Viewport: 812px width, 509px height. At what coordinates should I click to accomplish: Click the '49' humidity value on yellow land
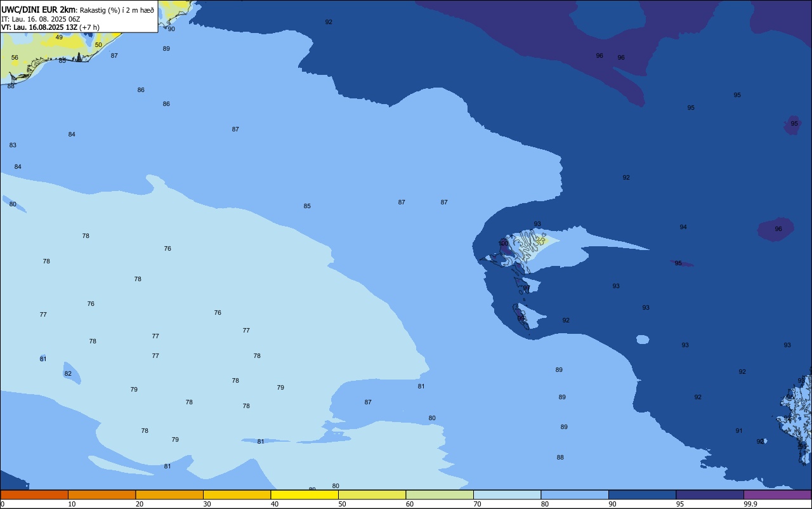coord(59,37)
